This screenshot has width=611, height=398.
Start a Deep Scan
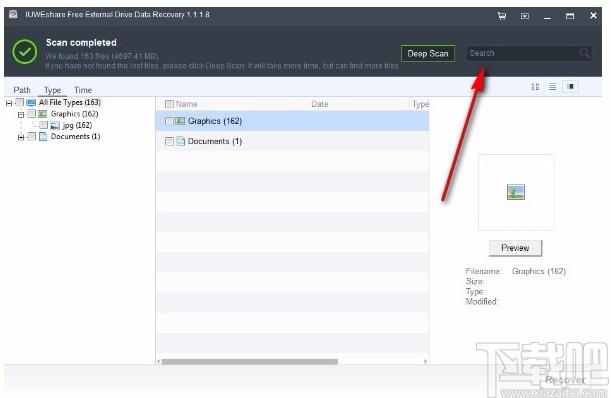tap(428, 53)
